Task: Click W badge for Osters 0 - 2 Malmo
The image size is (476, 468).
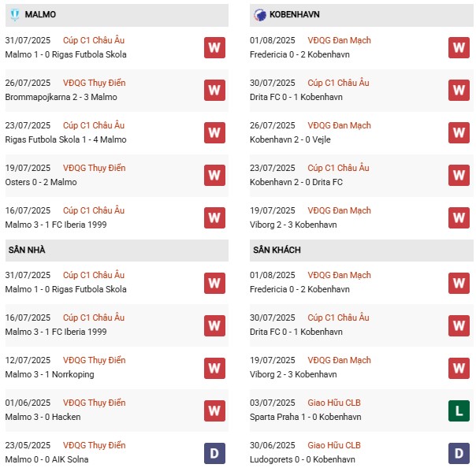Action: tap(214, 175)
